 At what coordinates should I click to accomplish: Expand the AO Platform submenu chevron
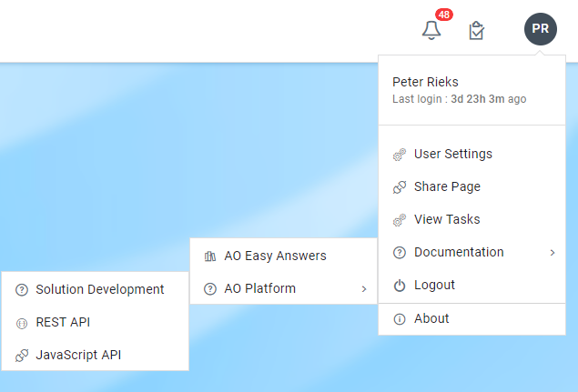click(363, 289)
